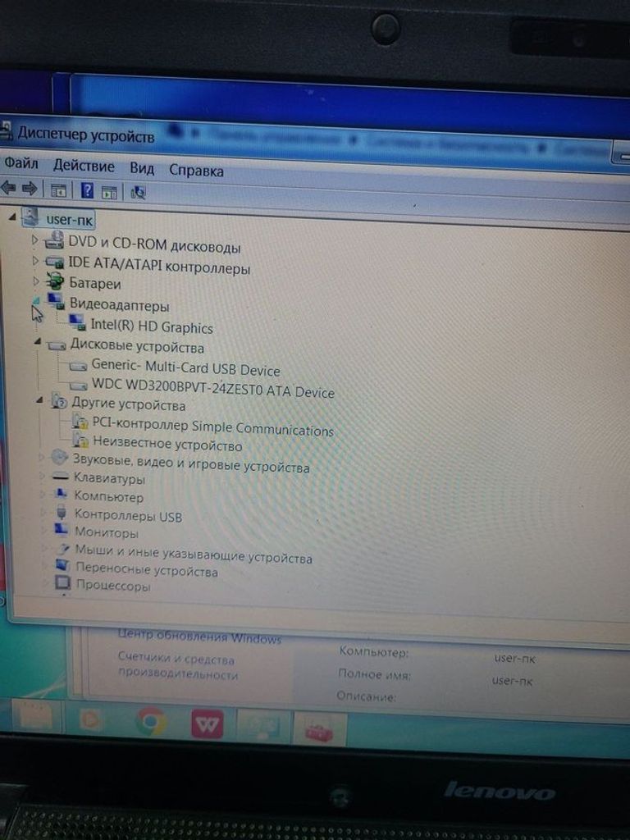Select Generic- Multi-Card USB Device
Viewport: 630px width, 840px height.
[185, 367]
